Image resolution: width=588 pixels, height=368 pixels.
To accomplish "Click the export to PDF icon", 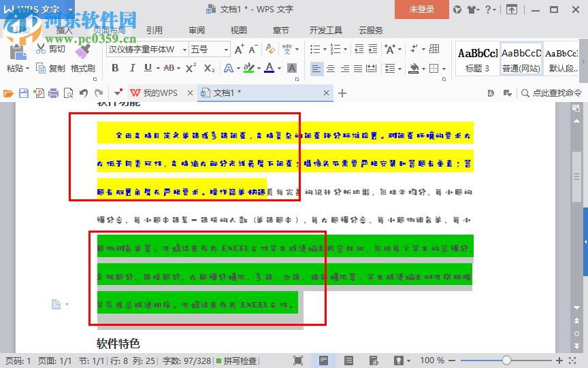I will tap(39, 93).
